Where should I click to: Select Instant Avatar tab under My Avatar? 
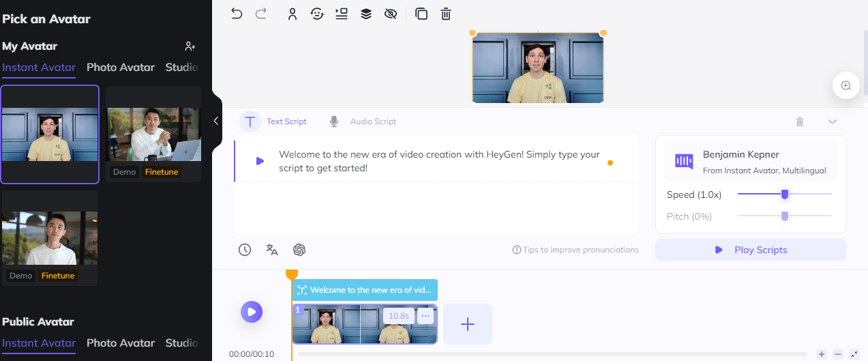pyautogui.click(x=39, y=67)
